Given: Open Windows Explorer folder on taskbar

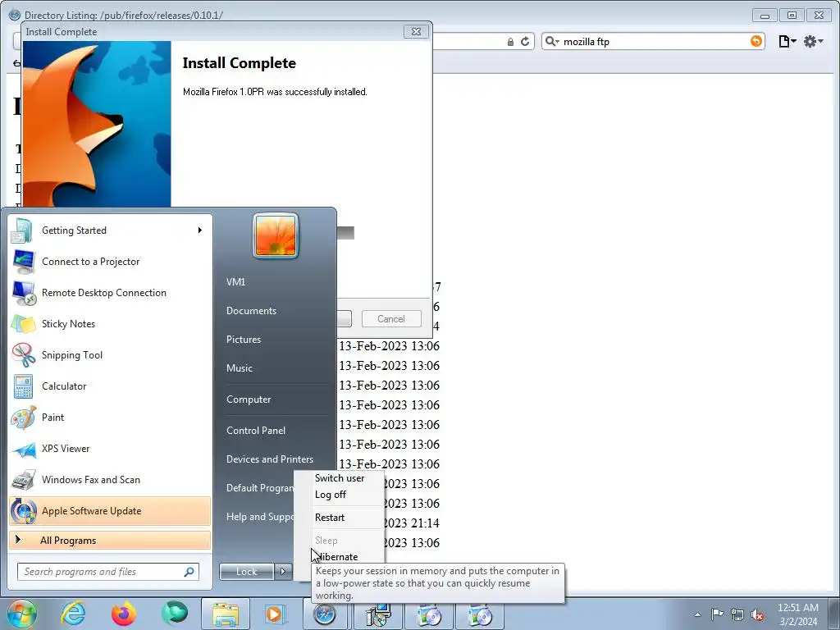Looking at the screenshot, I should (x=226, y=614).
